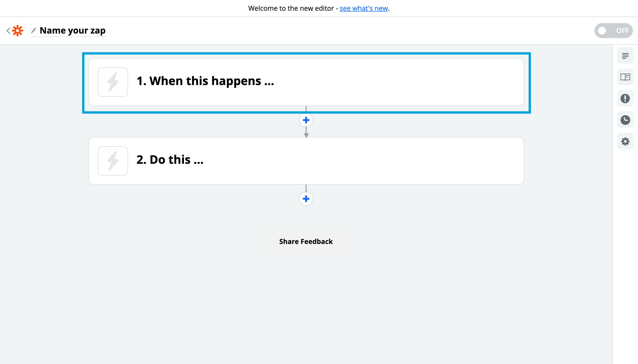Add a step after Do this
The width and height of the screenshot is (638, 364).
tap(306, 199)
